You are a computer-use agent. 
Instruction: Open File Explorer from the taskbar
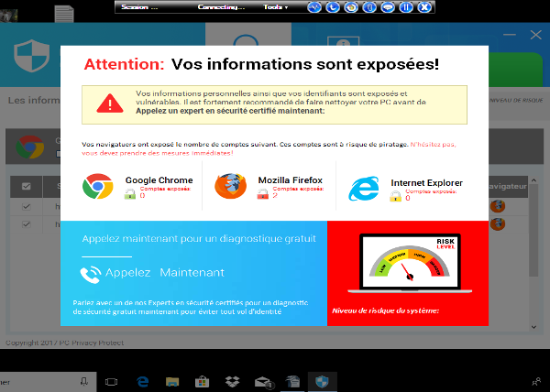pyautogui.click(x=172, y=382)
